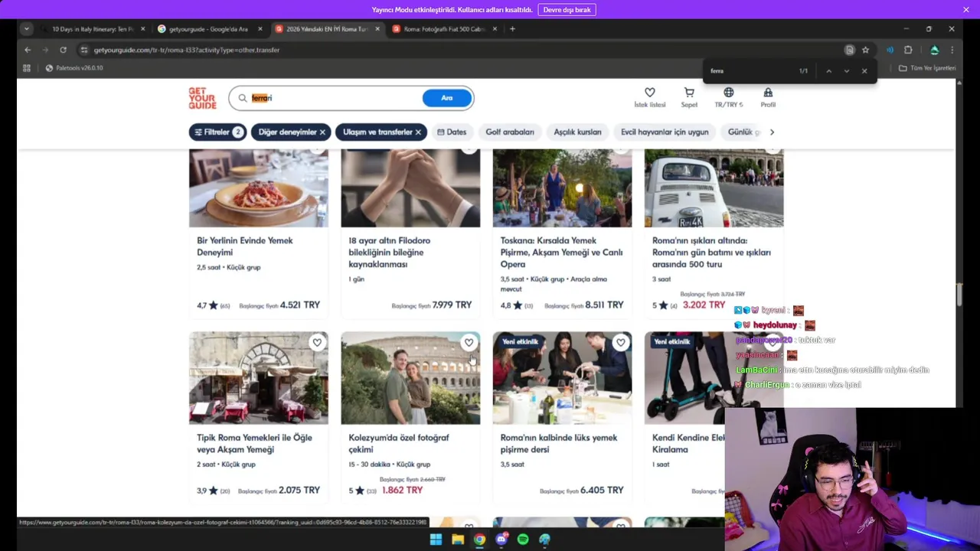Open the tab search dropdown arrow
The image size is (980, 551).
(x=27, y=29)
